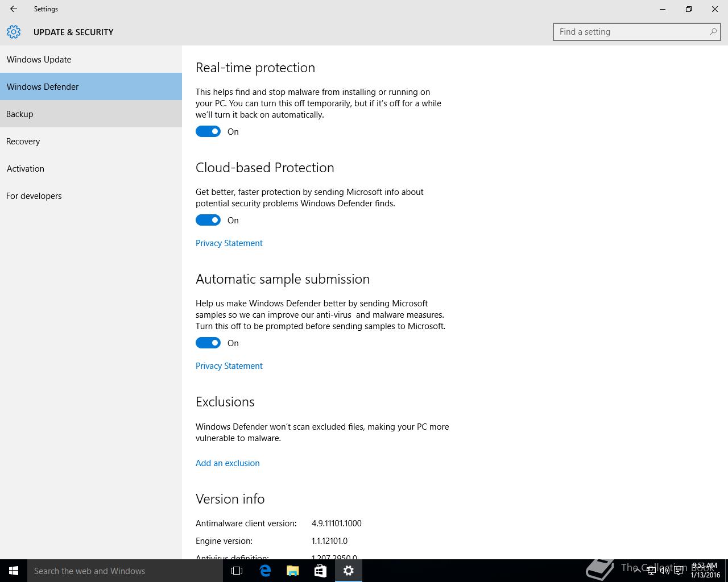Click the Search the web and Windows box
The height and width of the screenshot is (582, 728).
(x=125, y=571)
